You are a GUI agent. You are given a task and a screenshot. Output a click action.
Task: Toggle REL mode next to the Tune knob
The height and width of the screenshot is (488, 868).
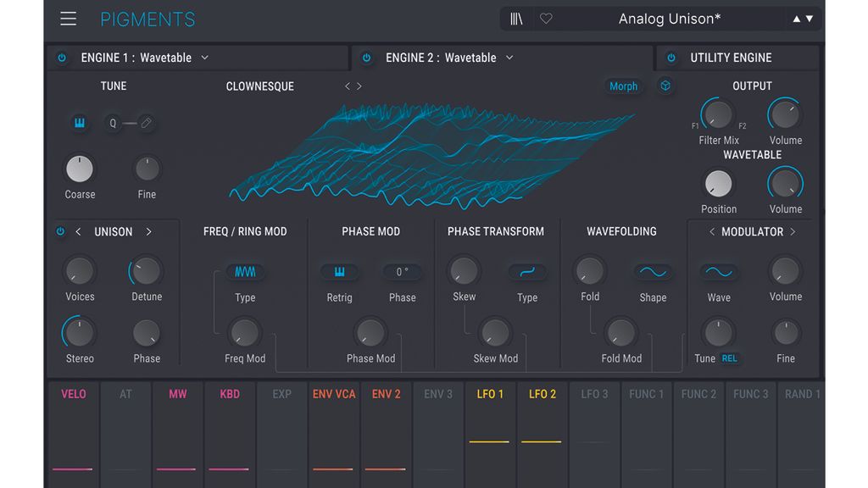pos(727,358)
